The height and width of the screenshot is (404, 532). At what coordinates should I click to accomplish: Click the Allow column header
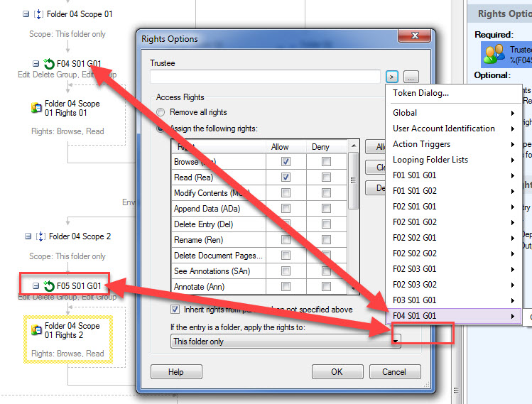pos(286,147)
